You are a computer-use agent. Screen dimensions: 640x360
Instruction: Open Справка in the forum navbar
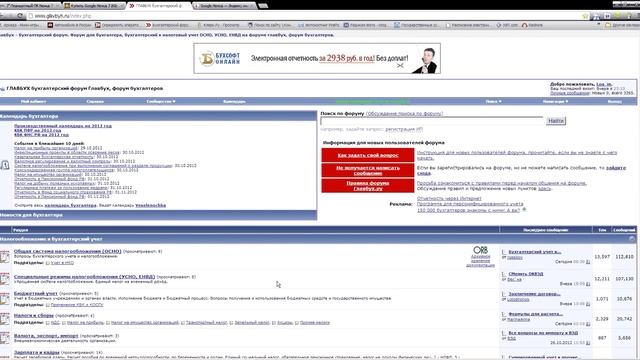(x=95, y=102)
